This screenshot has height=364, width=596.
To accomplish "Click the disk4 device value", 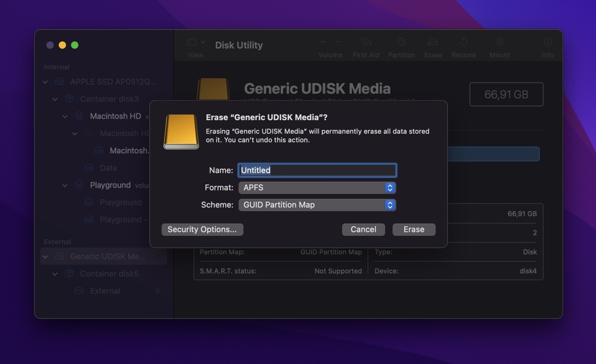I will pos(528,271).
